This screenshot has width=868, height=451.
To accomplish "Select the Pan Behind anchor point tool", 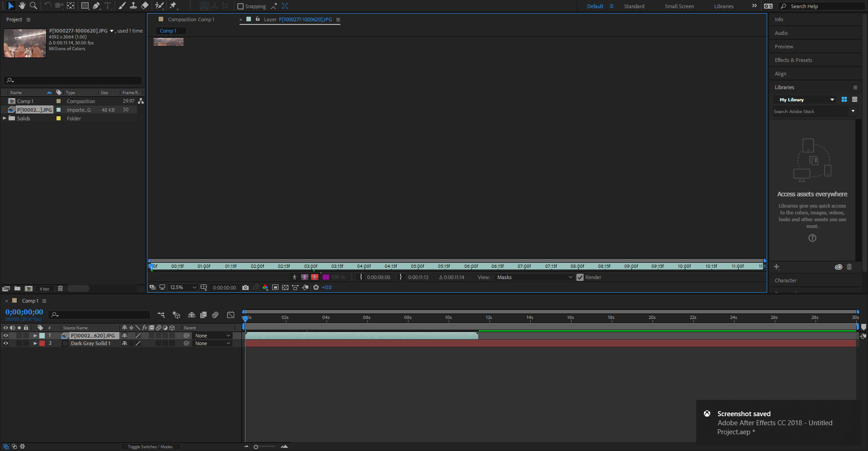I will [x=71, y=6].
